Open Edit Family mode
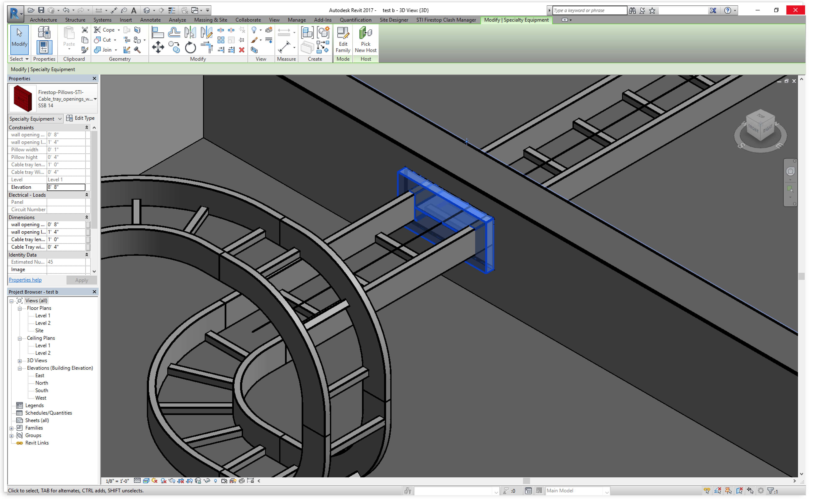 coord(343,39)
